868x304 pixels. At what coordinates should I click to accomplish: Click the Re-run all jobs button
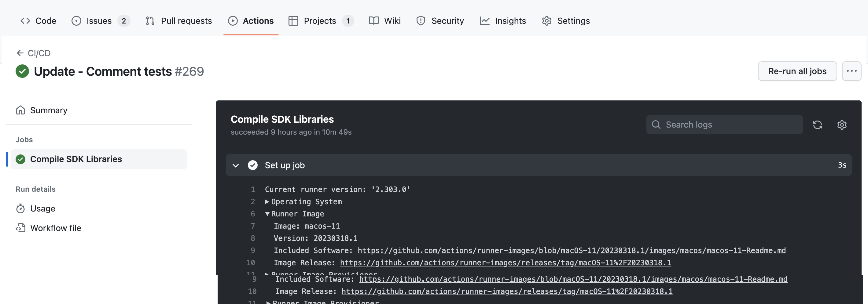pos(797,71)
